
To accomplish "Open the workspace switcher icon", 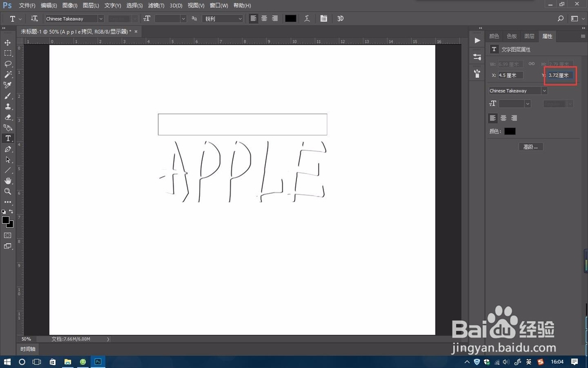I will tap(574, 18).
